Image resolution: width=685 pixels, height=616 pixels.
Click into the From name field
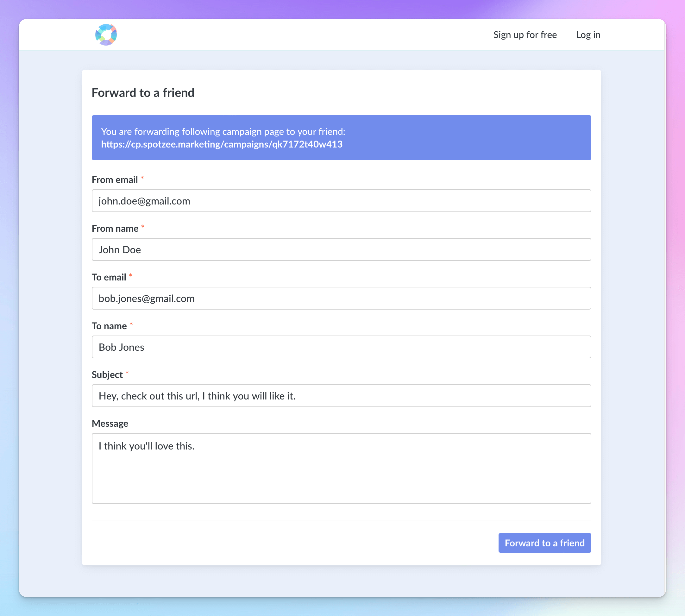coord(341,249)
